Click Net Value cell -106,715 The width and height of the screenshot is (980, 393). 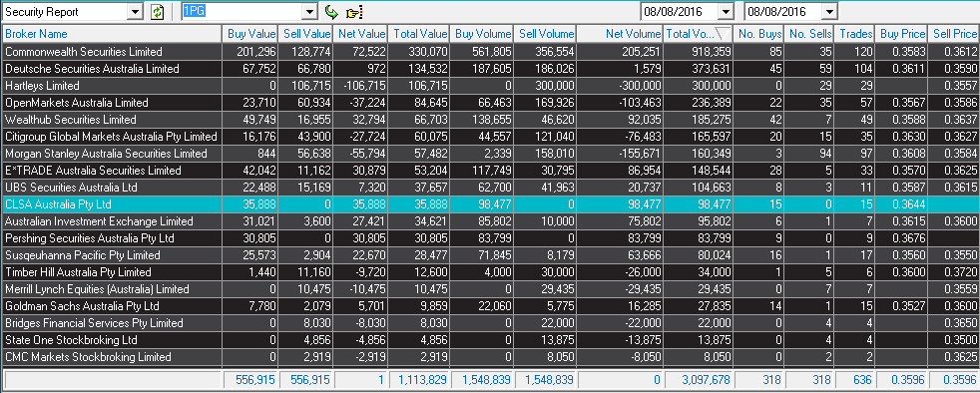pos(361,86)
